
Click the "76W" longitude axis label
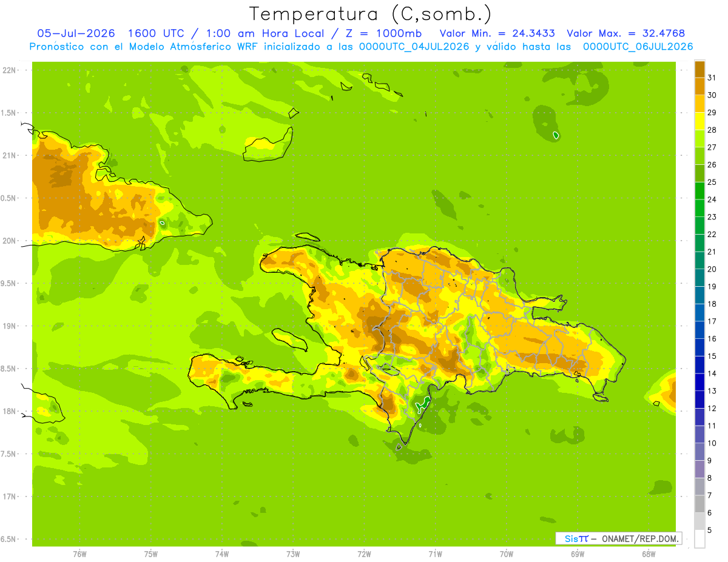(79, 554)
